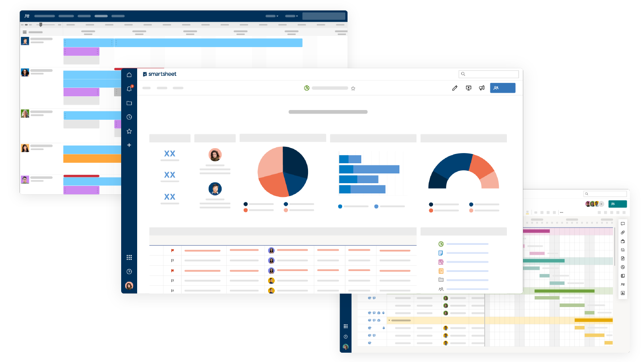This screenshot has width=644, height=362.
Task: Toggle the favorite star next to dashboard title
Action: pyautogui.click(x=353, y=88)
